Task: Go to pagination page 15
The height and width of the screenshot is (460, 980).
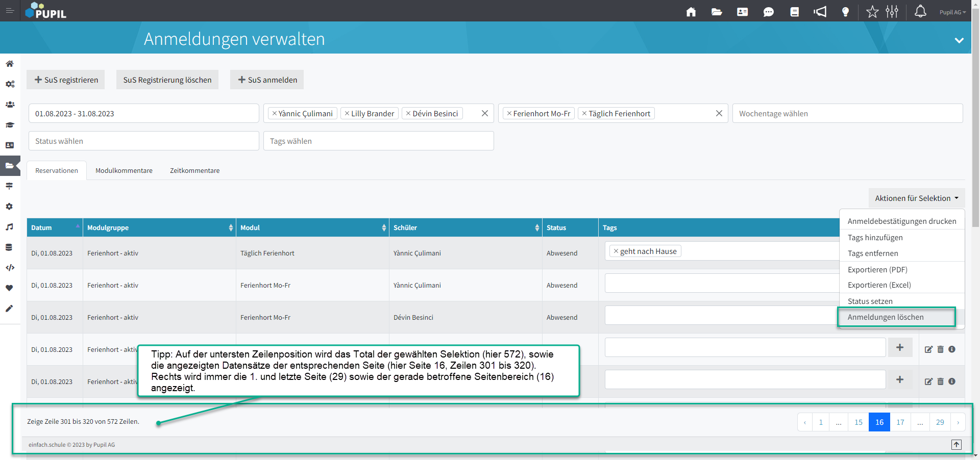Action: tap(859, 422)
